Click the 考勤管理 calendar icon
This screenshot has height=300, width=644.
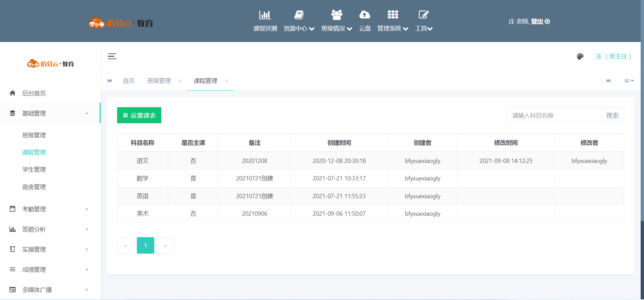point(12,209)
